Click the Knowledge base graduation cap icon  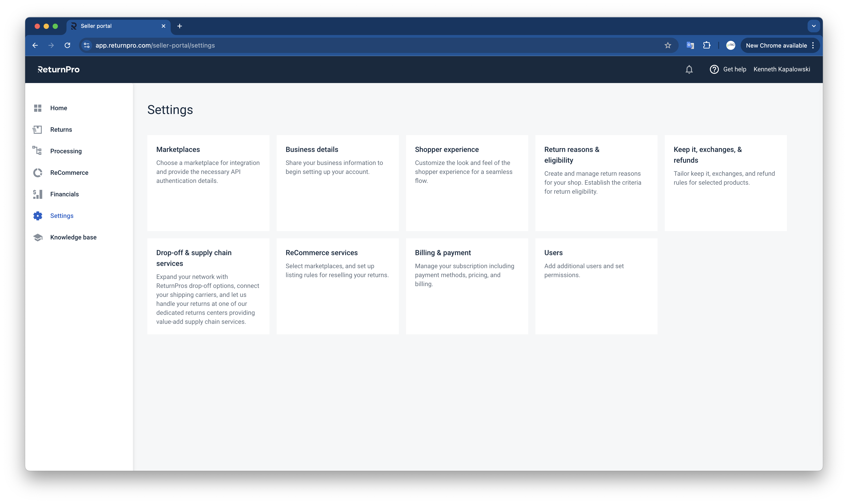pyautogui.click(x=38, y=237)
